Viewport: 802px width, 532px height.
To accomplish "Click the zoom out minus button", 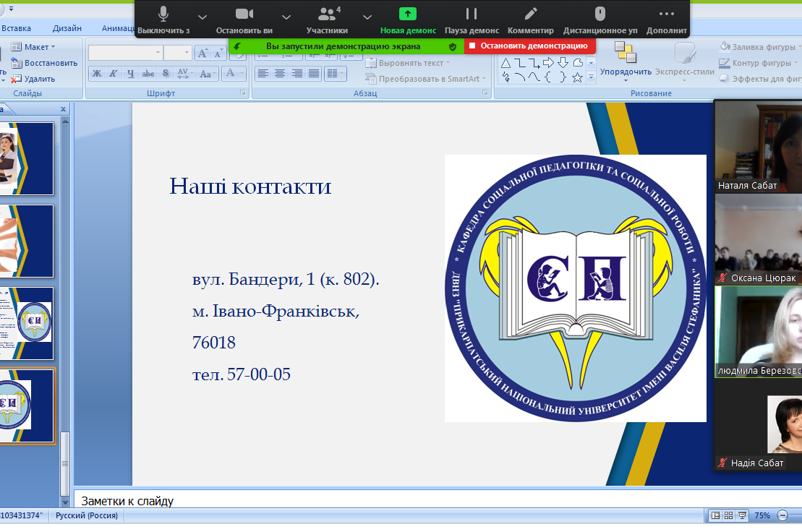I will tap(782, 516).
